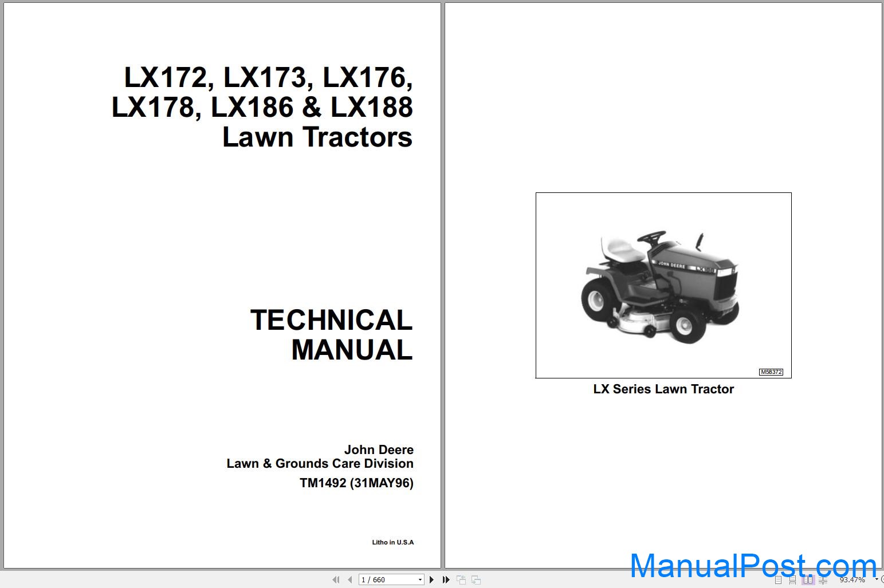This screenshot has height=588, width=884.
Task: Click the previous view icon
Action: coord(461,580)
